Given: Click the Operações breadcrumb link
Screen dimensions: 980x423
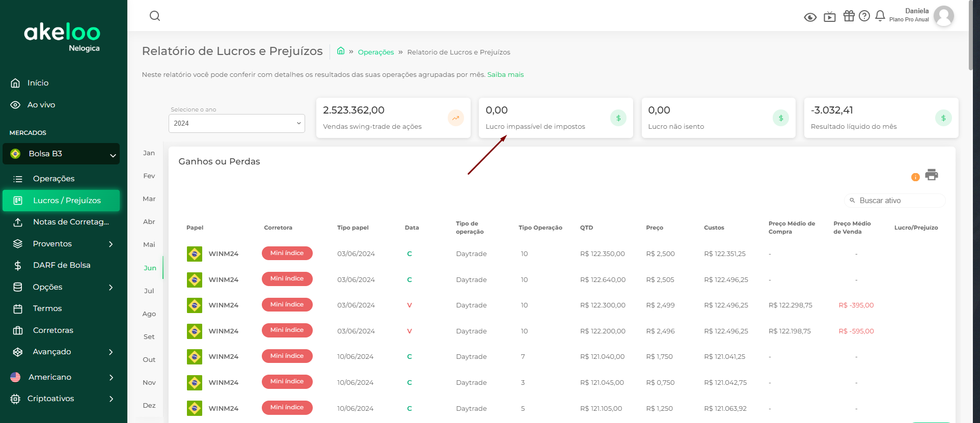Looking at the screenshot, I should pyautogui.click(x=376, y=52).
